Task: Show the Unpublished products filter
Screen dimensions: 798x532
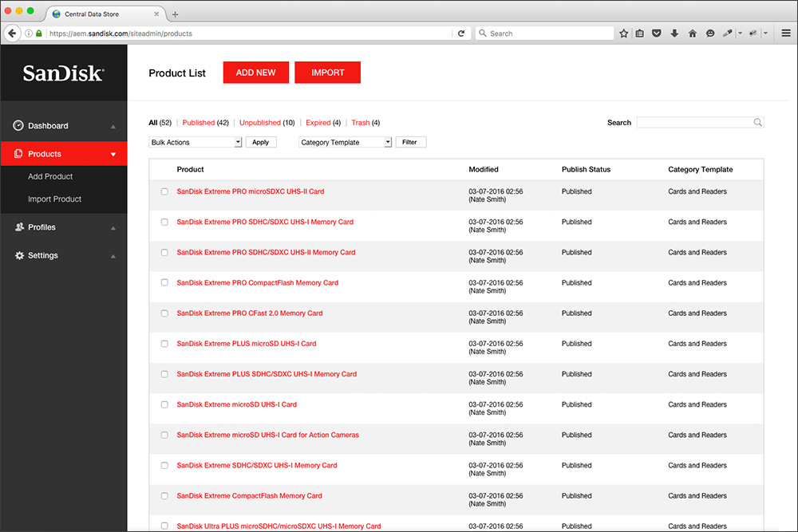Action: (x=260, y=123)
